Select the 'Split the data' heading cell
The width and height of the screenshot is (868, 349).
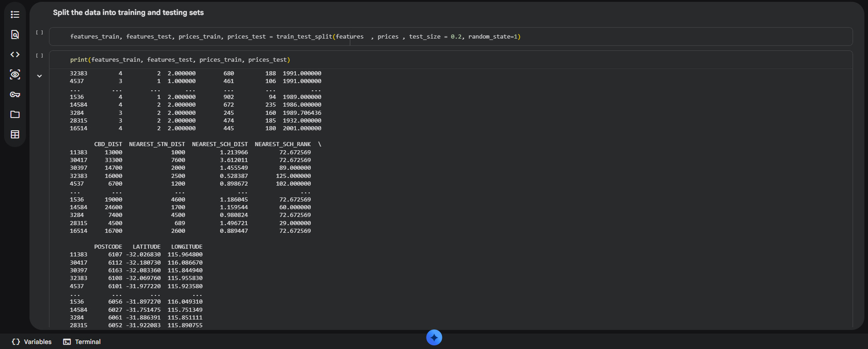(128, 13)
